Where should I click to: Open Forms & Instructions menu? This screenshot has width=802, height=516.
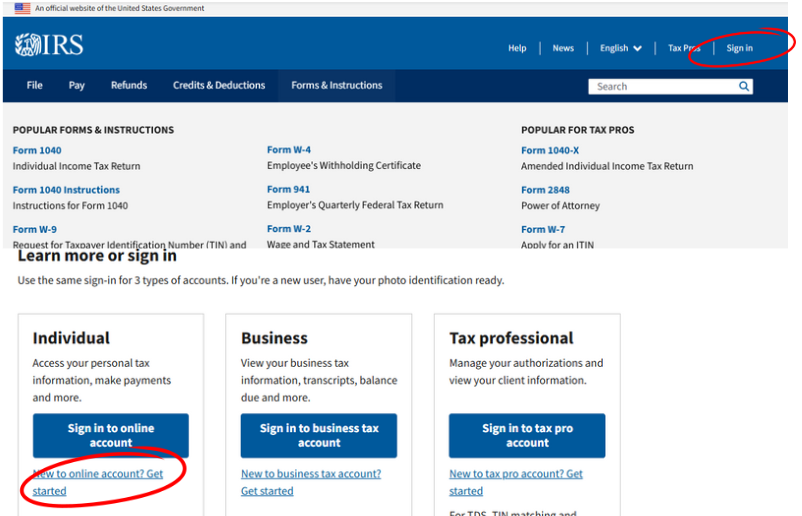[337, 85]
